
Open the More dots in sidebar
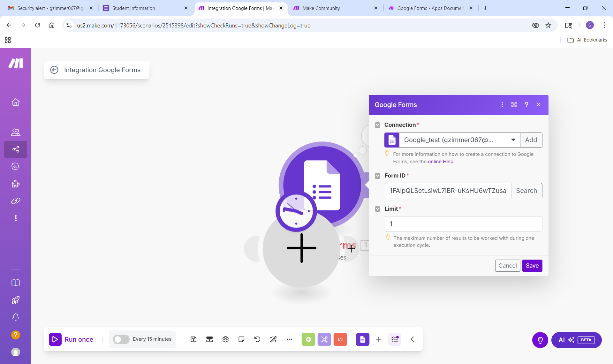16,218
